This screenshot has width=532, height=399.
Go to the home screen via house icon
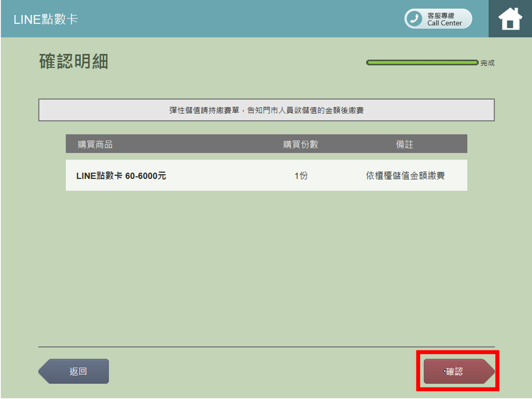[510, 19]
